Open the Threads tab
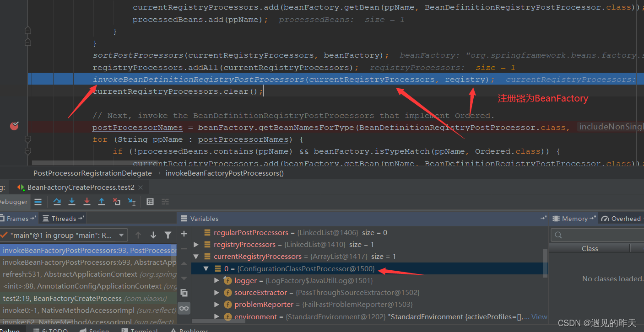 tap(63, 219)
